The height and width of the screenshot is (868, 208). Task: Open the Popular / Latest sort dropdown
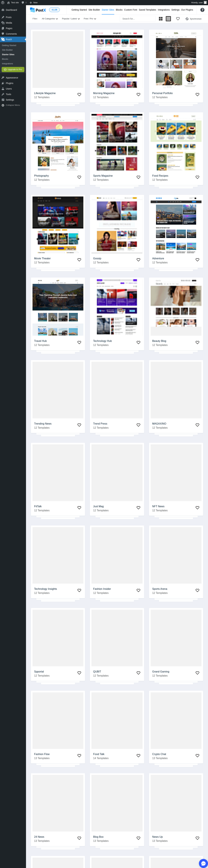(x=71, y=19)
